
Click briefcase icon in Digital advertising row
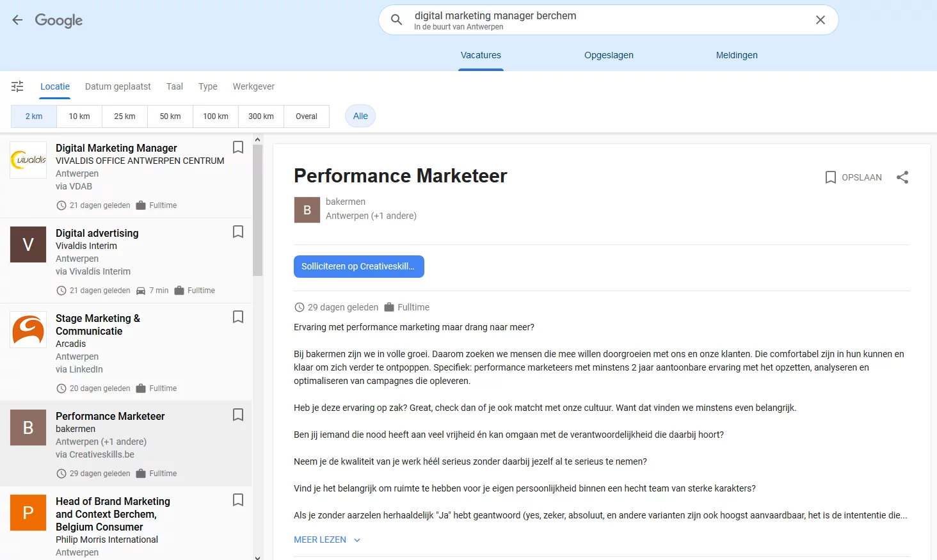coord(179,291)
